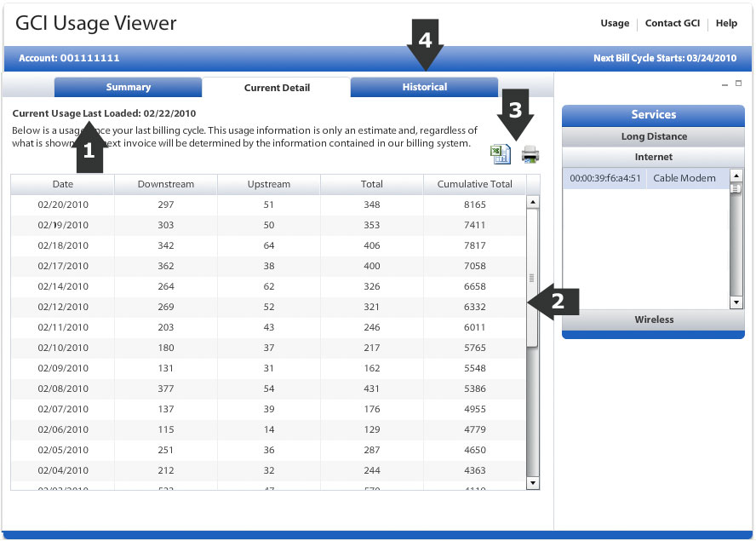Click cumulative total value 4650
Viewport: 756px width, 541px height.
pos(475,450)
